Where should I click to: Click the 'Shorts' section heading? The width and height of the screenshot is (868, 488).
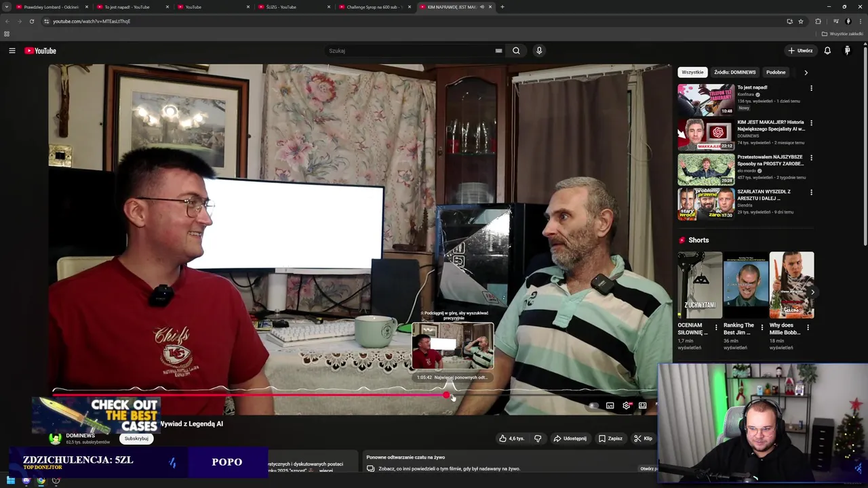tap(698, 240)
